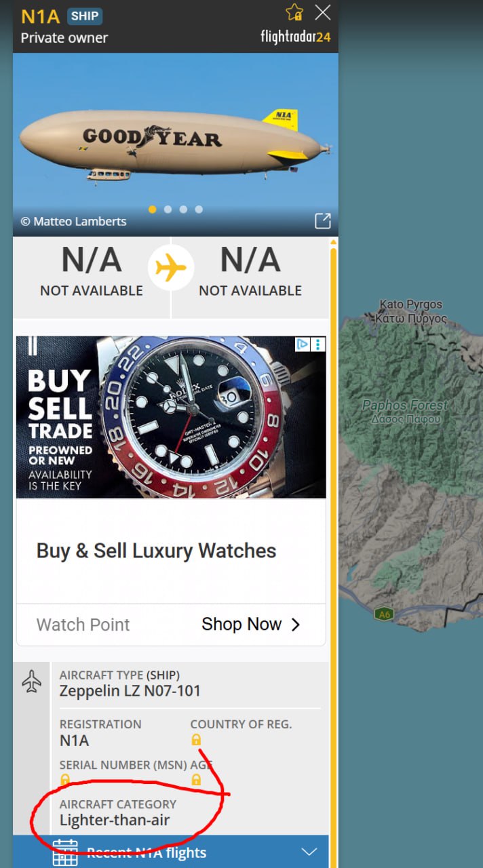Close the N1A aircraft panel
The width and height of the screenshot is (483, 868).
pyautogui.click(x=323, y=12)
